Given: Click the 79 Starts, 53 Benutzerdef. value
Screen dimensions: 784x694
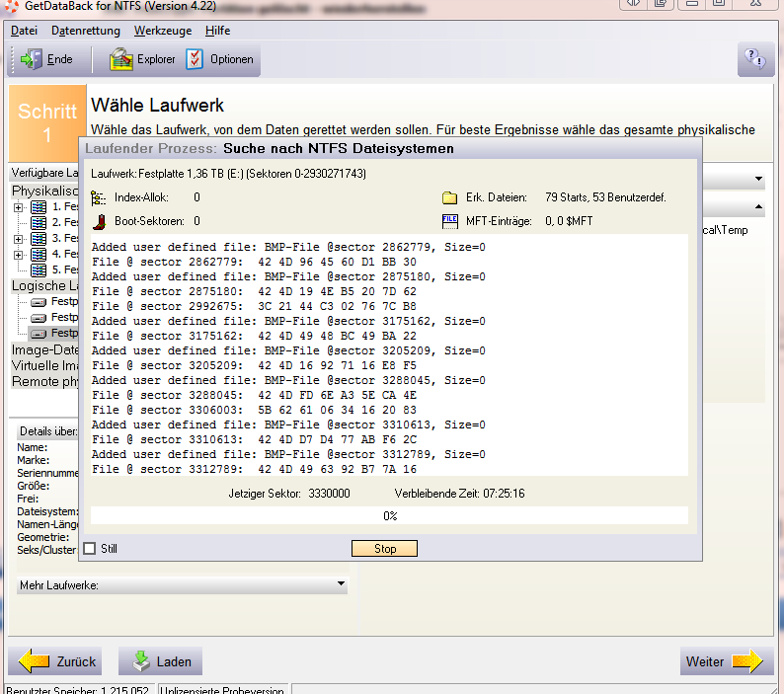Looking at the screenshot, I should pos(605,197).
